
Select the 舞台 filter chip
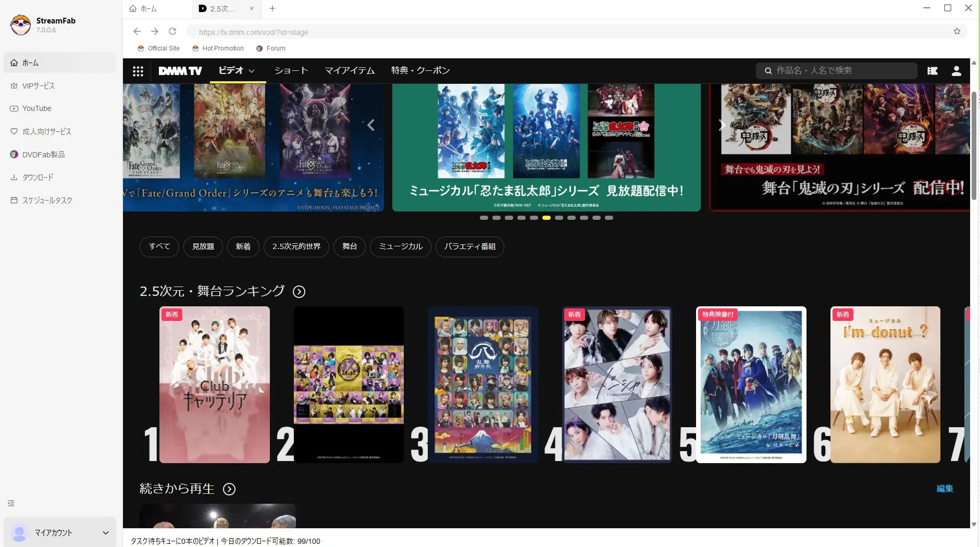point(350,246)
